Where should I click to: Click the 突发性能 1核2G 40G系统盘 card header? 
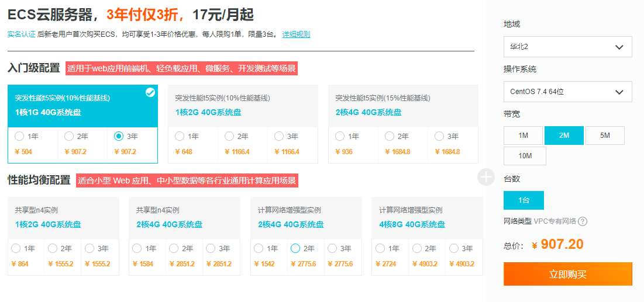point(243,106)
